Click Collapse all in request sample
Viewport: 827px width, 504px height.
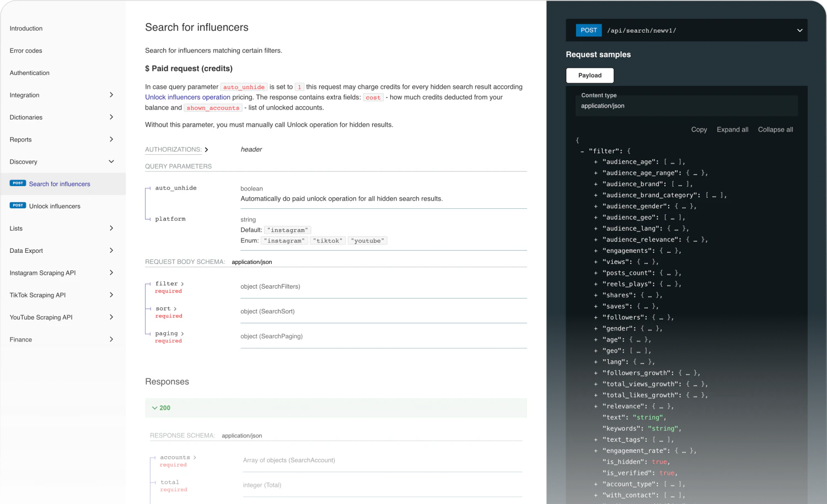coord(775,129)
